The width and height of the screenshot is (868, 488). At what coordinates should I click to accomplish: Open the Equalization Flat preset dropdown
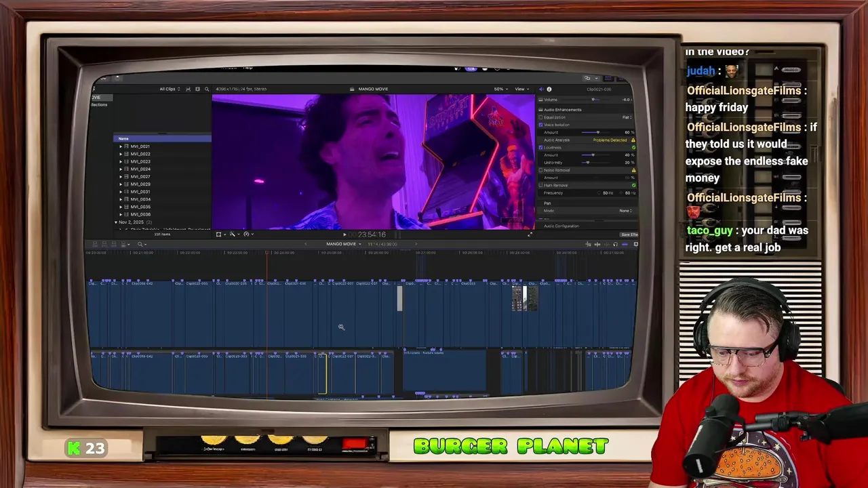(x=627, y=117)
